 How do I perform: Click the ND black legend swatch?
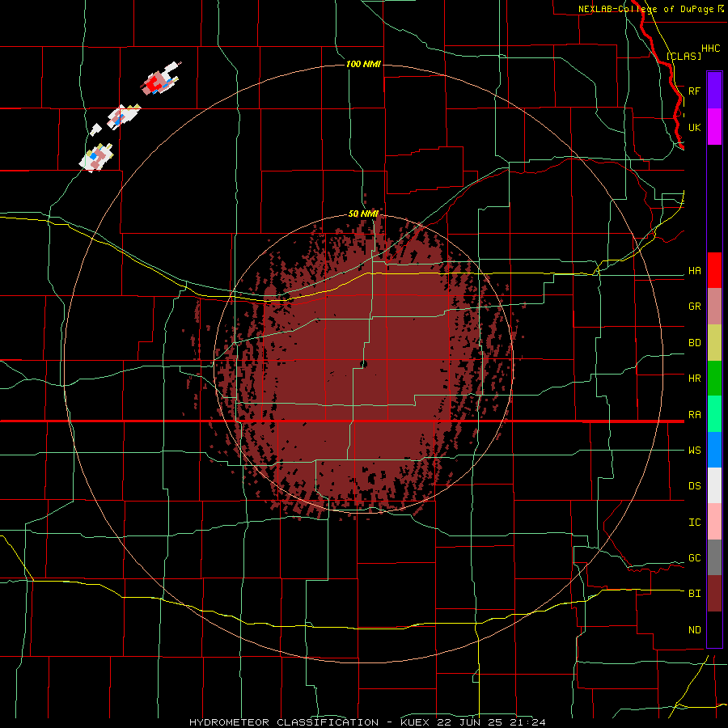point(714,629)
